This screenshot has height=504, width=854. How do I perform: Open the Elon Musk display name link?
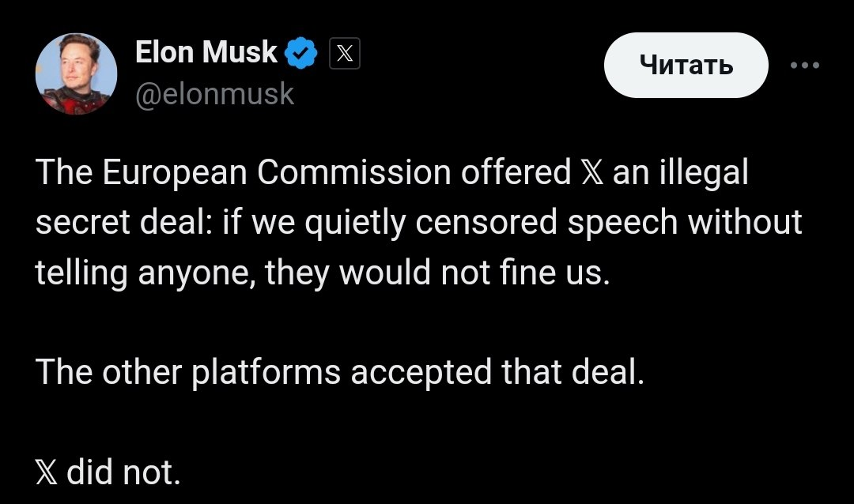click(206, 53)
